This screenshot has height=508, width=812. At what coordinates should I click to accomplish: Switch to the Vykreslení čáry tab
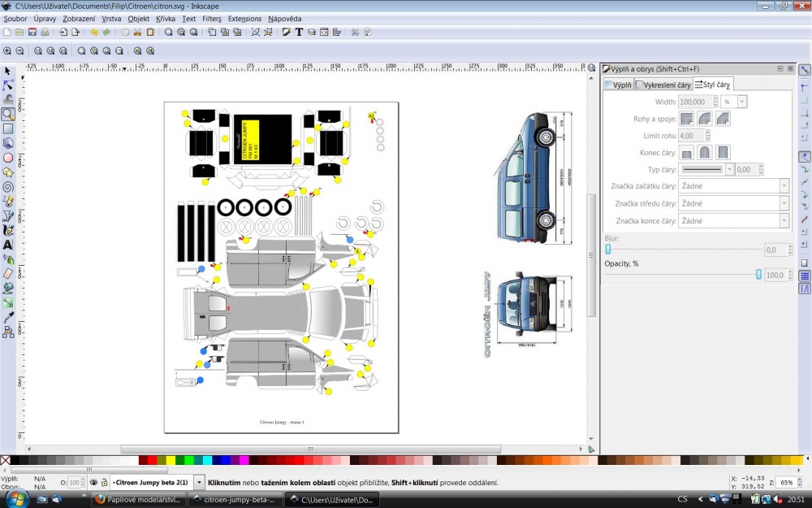point(663,85)
